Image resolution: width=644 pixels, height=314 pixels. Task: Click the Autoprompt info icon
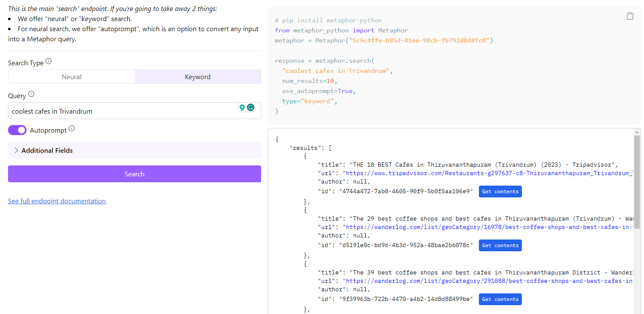click(x=72, y=129)
